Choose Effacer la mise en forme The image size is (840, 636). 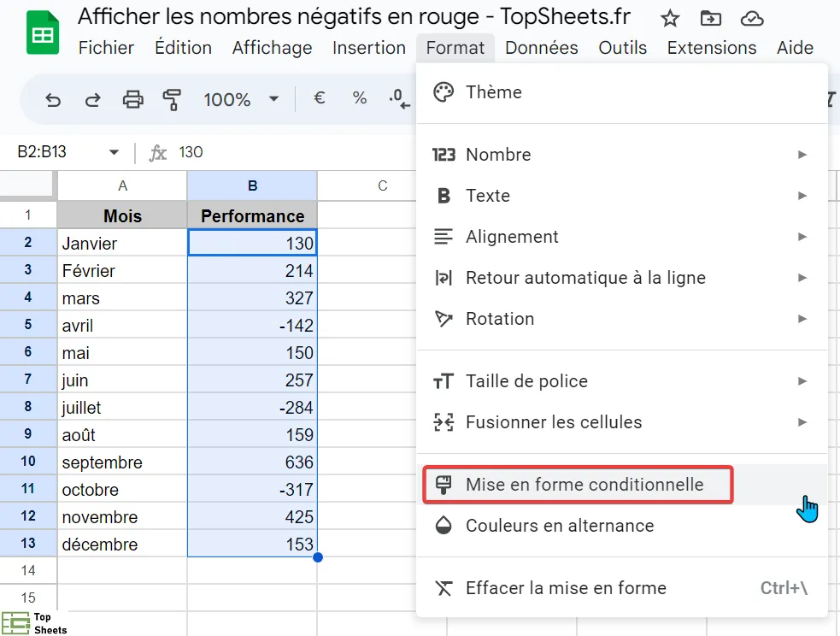(x=622, y=588)
